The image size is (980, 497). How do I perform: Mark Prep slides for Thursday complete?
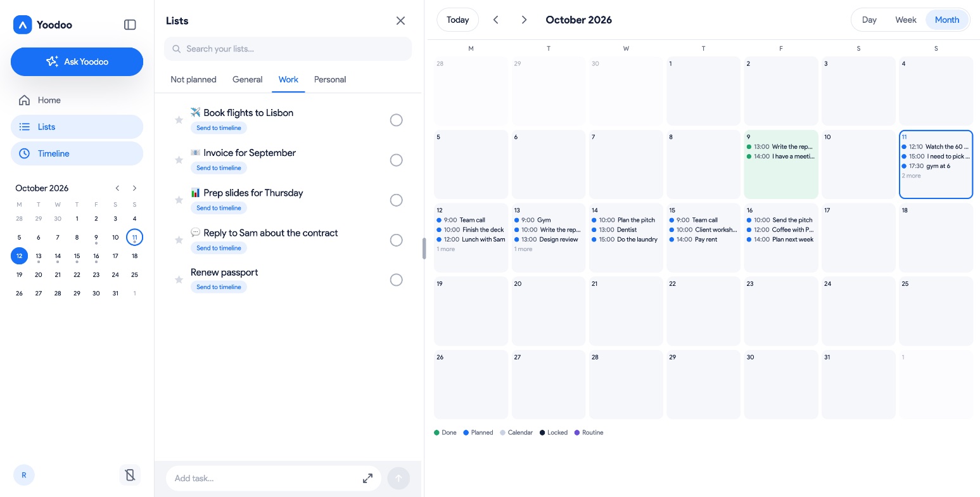pos(396,200)
